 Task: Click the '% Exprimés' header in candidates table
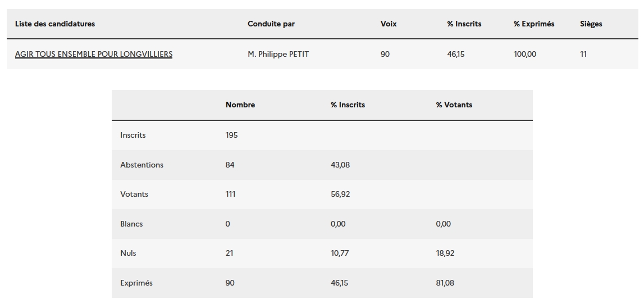coord(533,24)
